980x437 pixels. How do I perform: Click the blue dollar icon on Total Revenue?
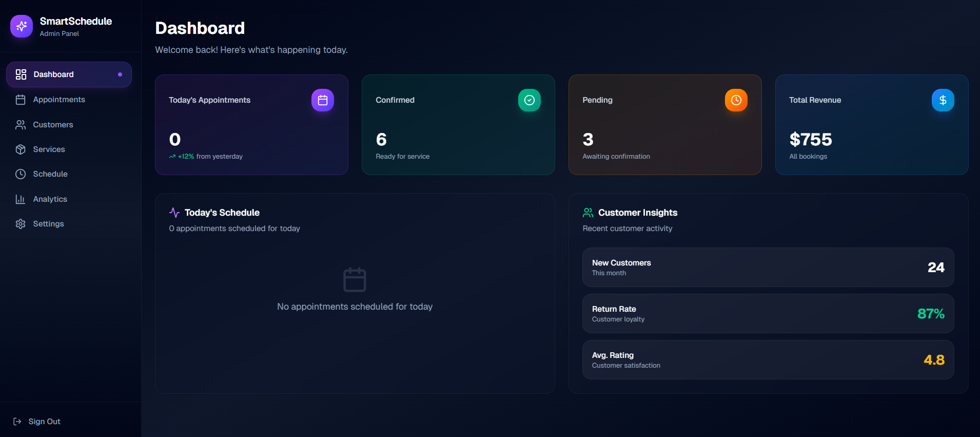943,100
